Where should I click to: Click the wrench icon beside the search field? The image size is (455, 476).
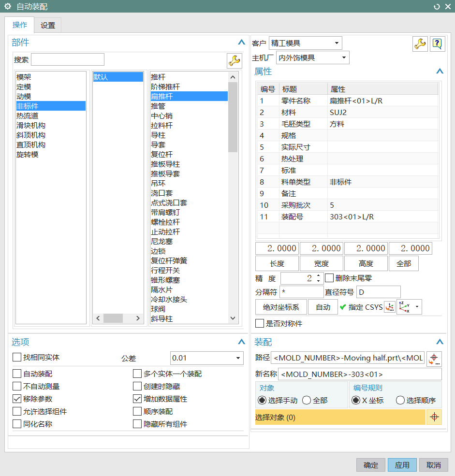pos(234,61)
